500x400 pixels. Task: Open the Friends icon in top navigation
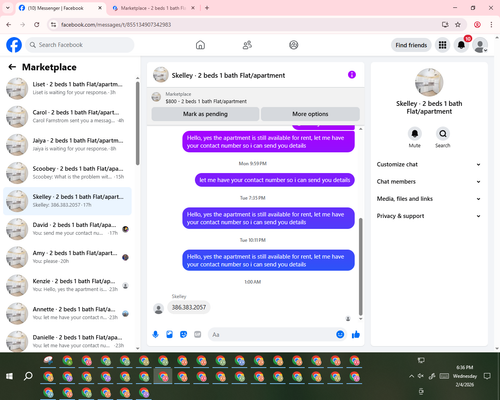click(x=247, y=45)
